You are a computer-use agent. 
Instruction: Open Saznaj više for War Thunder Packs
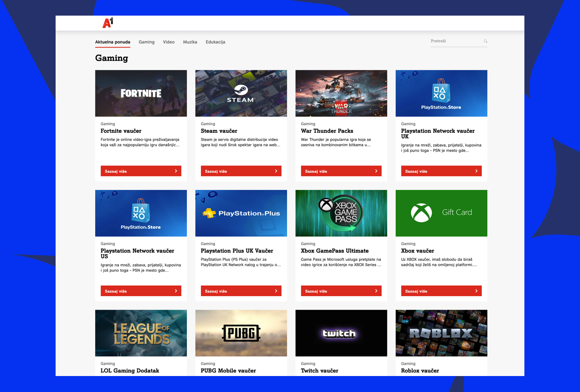[341, 171]
